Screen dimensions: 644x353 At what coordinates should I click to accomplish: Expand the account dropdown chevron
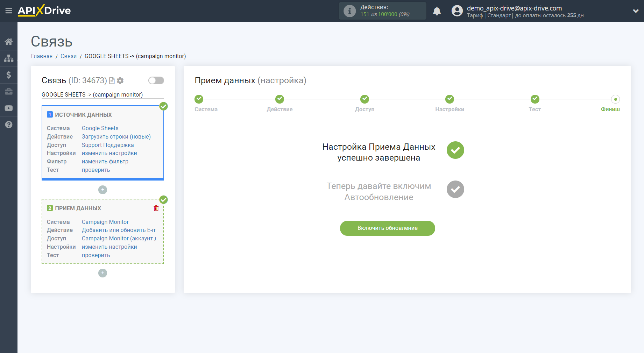(636, 11)
